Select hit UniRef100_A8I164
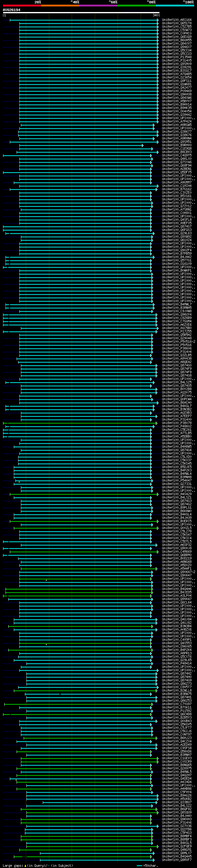This screenshot has height=868, width=197. pyautogui.click(x=176, y=20)
